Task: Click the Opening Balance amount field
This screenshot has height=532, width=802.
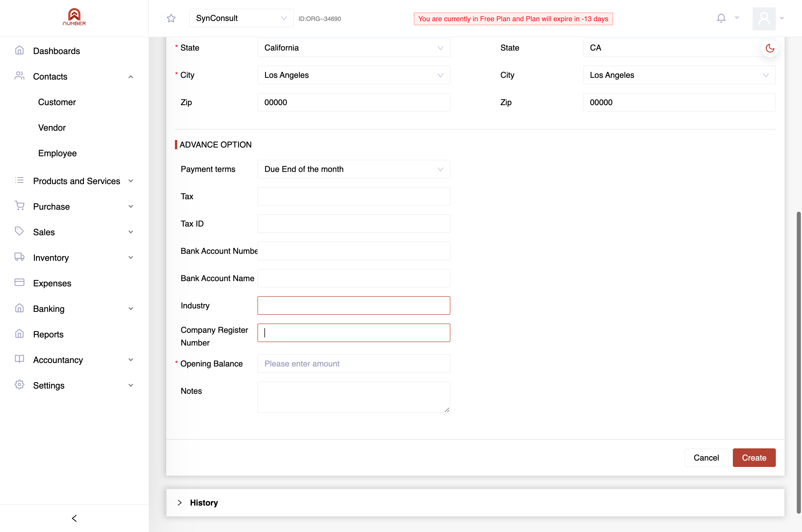Action: click(x=354, y=364)
